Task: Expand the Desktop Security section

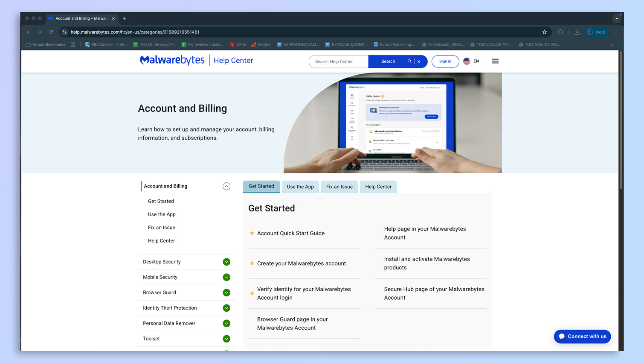Action: 226,262
